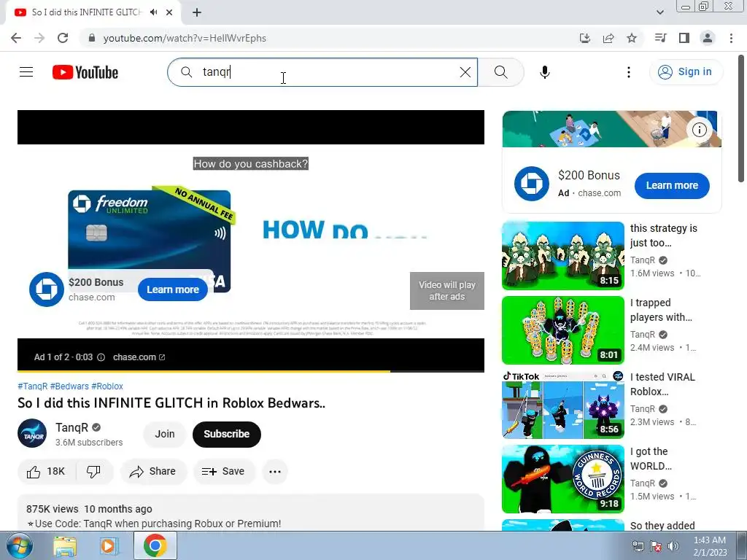Share this page icon in address bar
Screen dimensions: 747x560
(608, 38)
